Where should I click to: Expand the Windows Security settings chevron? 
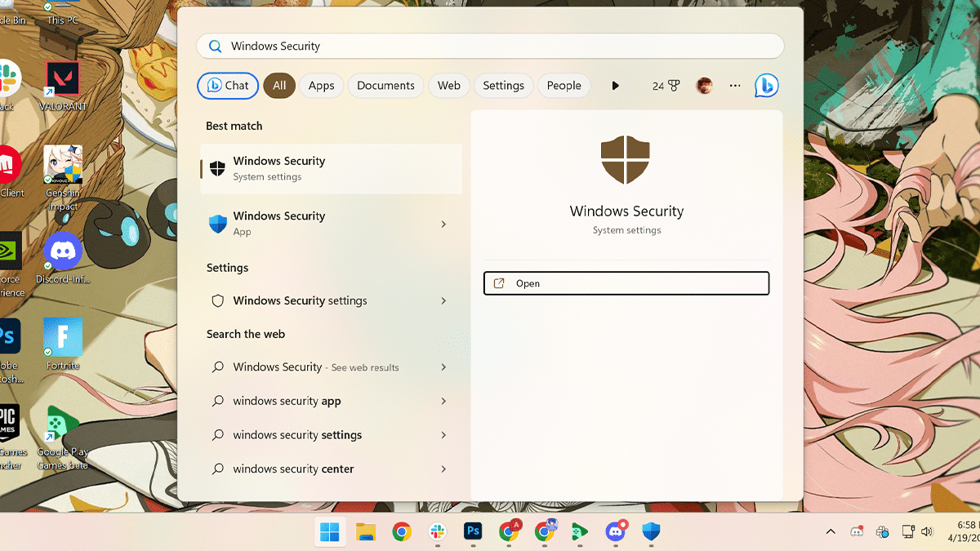(443, 300)
